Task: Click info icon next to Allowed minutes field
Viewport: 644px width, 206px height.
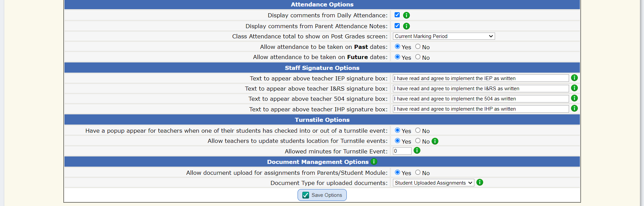Action: point(417,150)
